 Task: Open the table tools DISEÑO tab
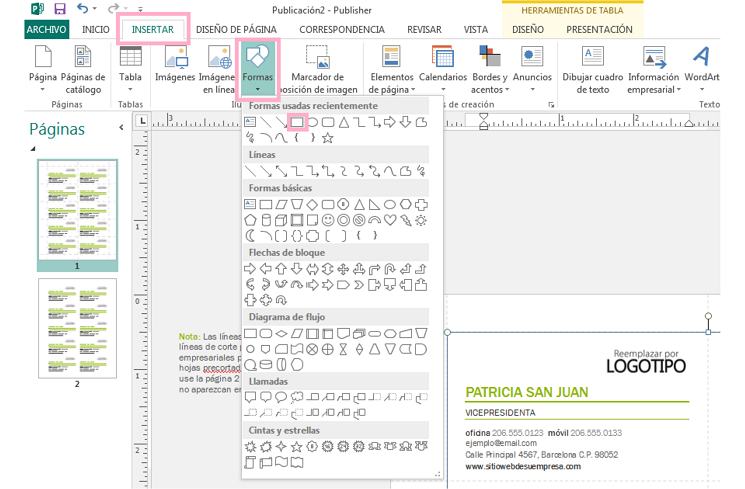click(527, 29)
